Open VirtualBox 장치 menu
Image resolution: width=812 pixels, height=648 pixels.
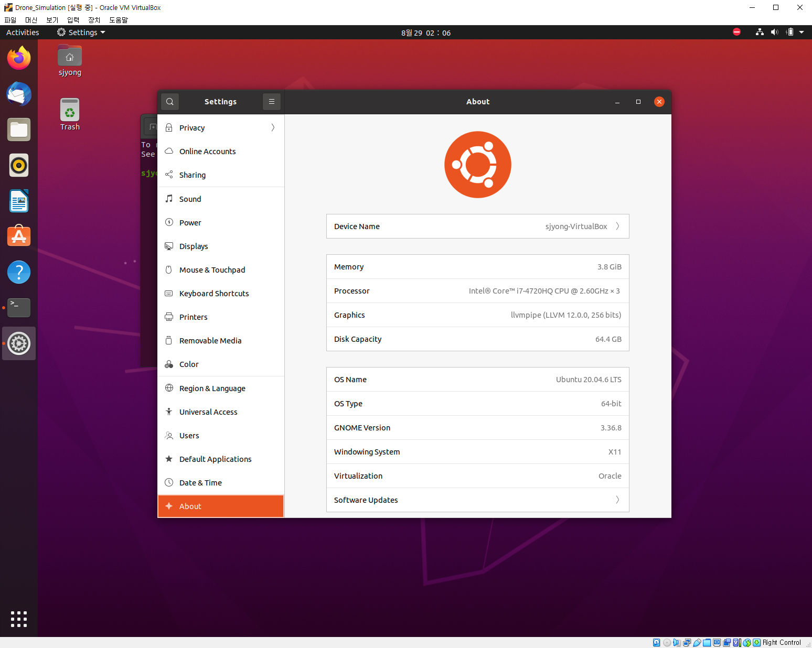click(x=94, y=20)
